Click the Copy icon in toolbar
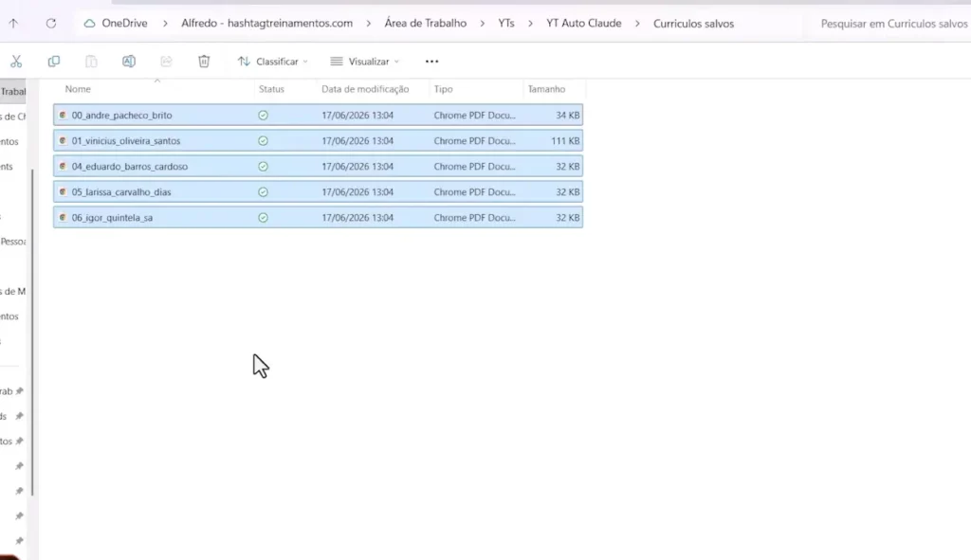The height and width of the screenshot is (560, 971). tap(54, 62)
